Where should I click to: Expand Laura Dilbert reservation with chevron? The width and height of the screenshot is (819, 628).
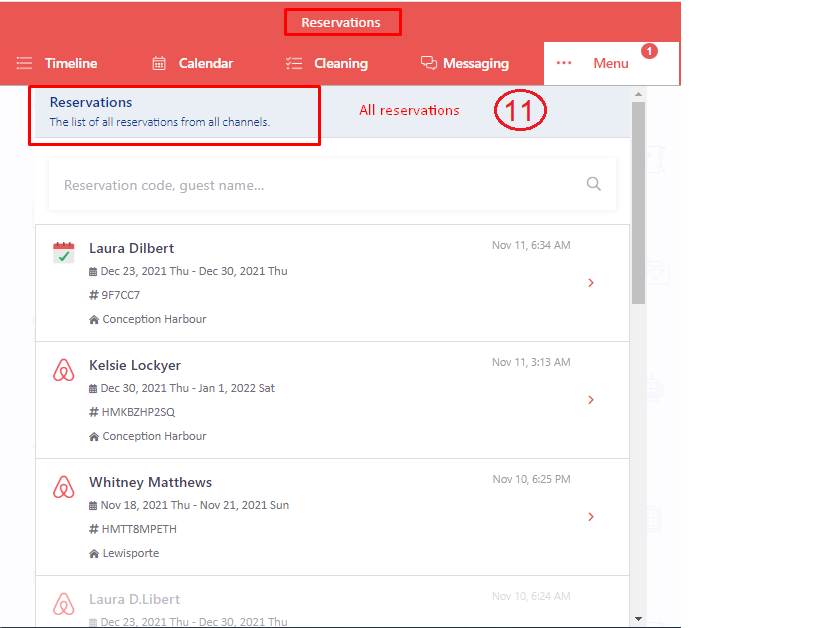(591, 283)
